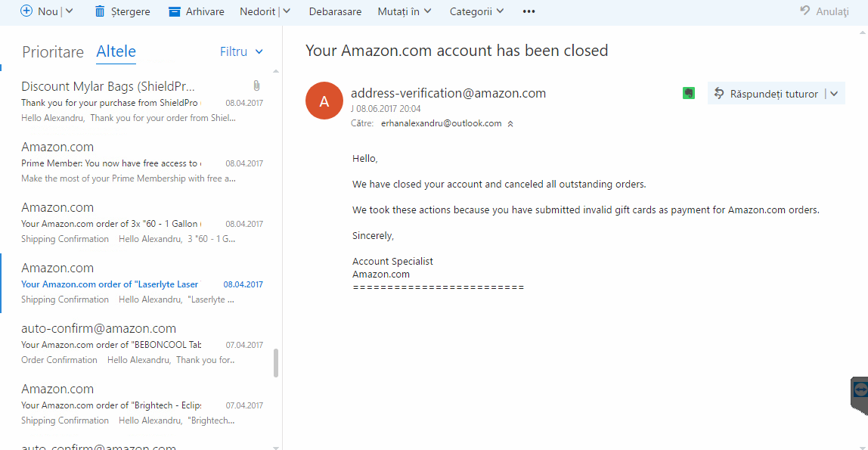Click the New message plus icon
The height and width of the screenshot is (450, 868).
(26, 11)
